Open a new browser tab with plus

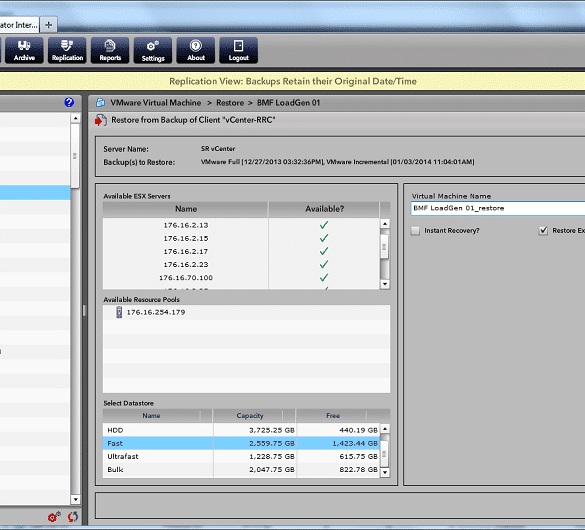(x=49, y=25)
